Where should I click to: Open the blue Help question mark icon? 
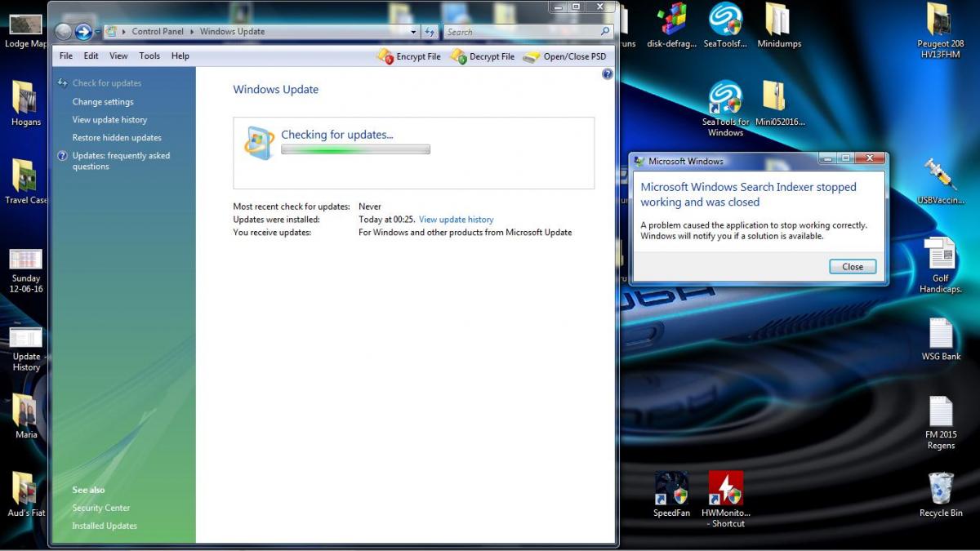point(607,74)
